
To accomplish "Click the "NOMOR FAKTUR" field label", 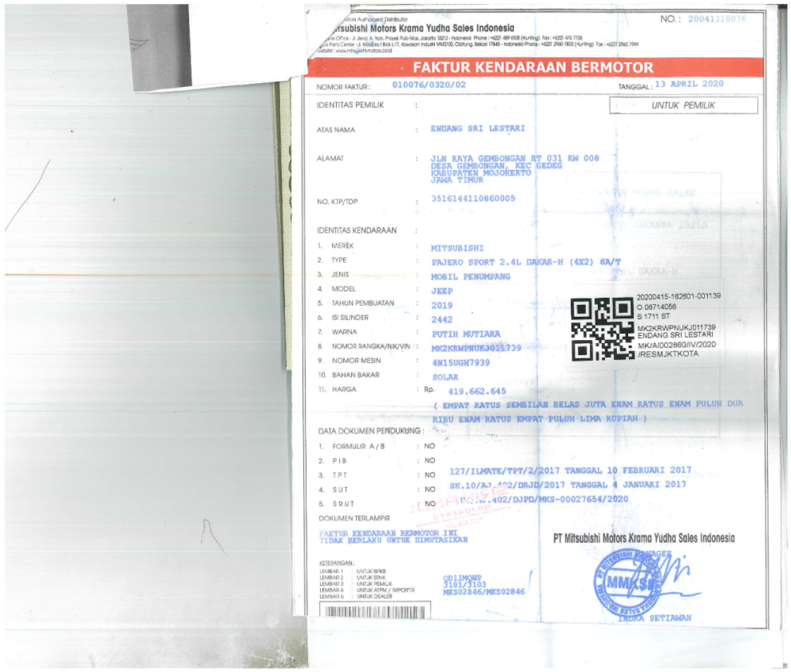I will pyautogui.click(x=343, y=87).
